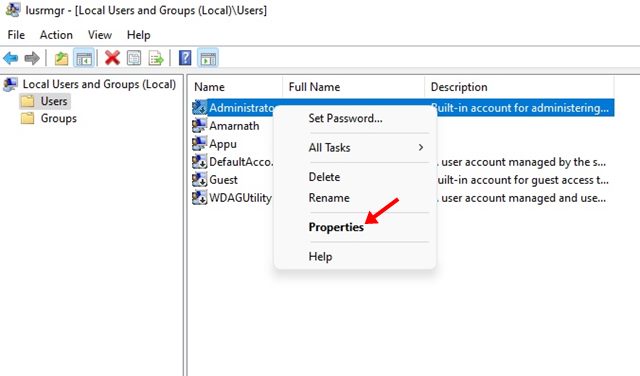Click the Up one level folder icon
This screenshot has height=376, width=640.
click(x=61, y=58)
